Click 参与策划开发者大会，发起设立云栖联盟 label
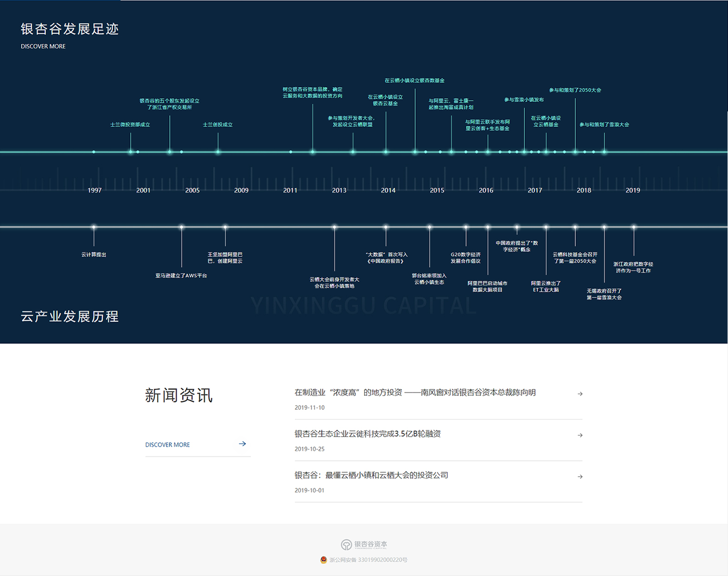728x576 pixels. point(352,121)
